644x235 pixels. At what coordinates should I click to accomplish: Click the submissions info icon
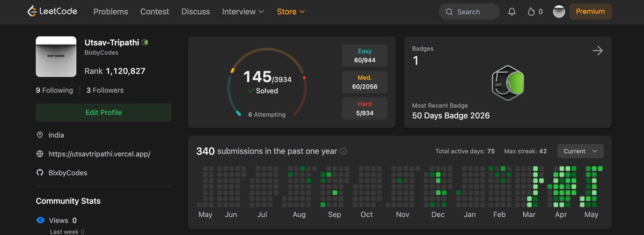click(343, 151)
